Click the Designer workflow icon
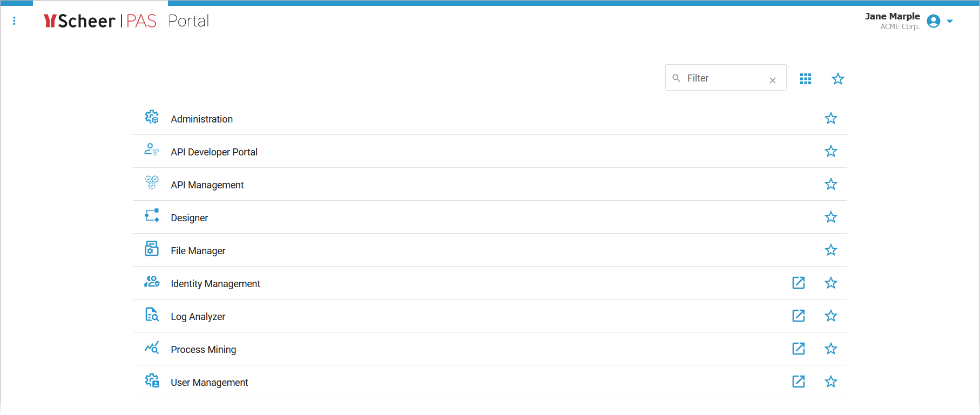Screen dimensions: 980x415 tap(152, 216)
